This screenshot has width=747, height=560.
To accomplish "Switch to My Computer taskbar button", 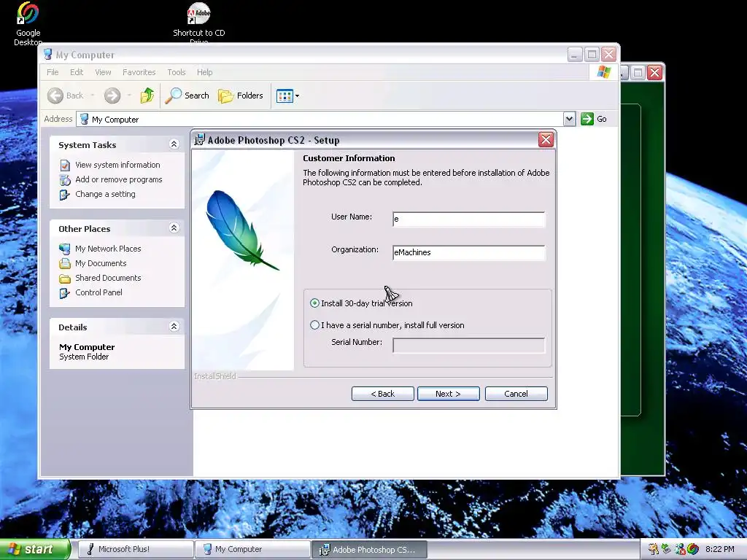I will click(252, 549).
